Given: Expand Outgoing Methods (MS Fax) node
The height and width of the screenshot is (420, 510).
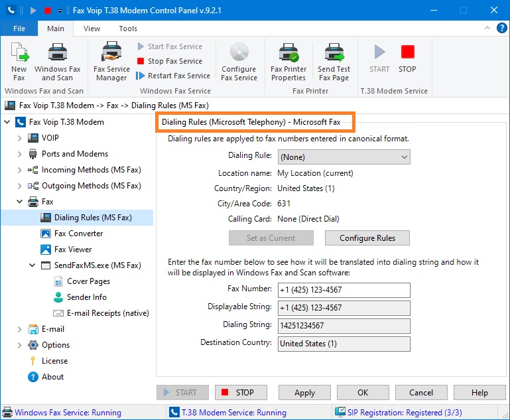Looking at the screenshot, I should click(x=19, y=186).
